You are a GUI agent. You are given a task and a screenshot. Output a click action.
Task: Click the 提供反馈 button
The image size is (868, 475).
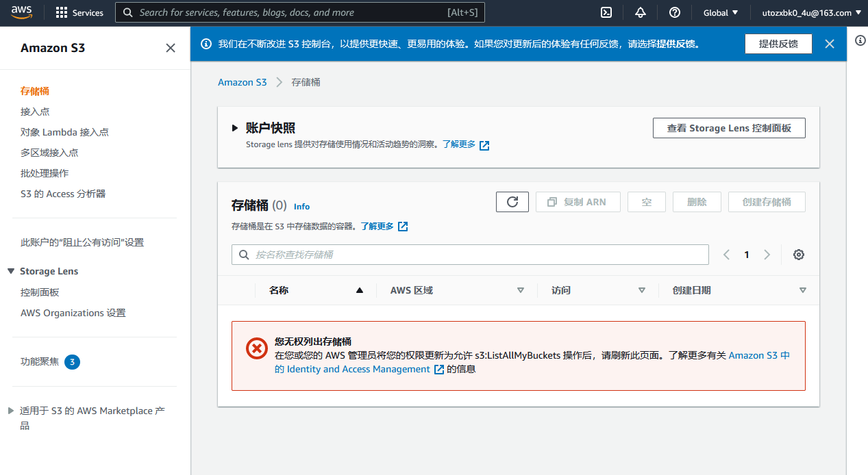(x=778, y=44)
